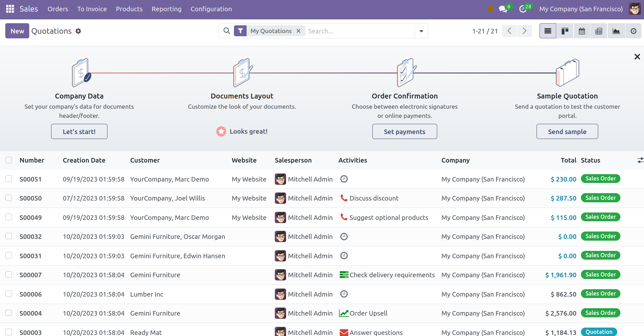Screen dimensions: 644x336
Task: Check the row for S00007
Action: tap(9, 275)
